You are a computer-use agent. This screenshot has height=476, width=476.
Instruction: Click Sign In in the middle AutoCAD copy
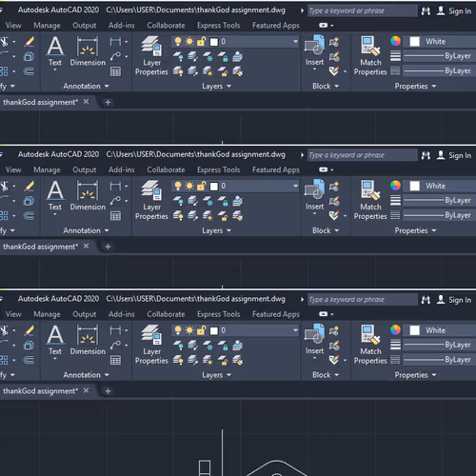tap(454, 155)
